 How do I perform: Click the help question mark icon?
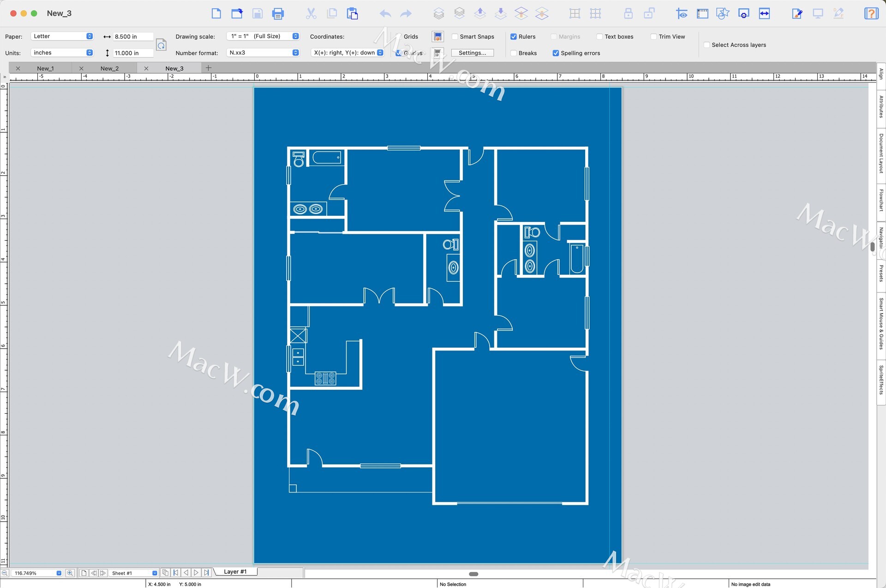tap(871, 14)
